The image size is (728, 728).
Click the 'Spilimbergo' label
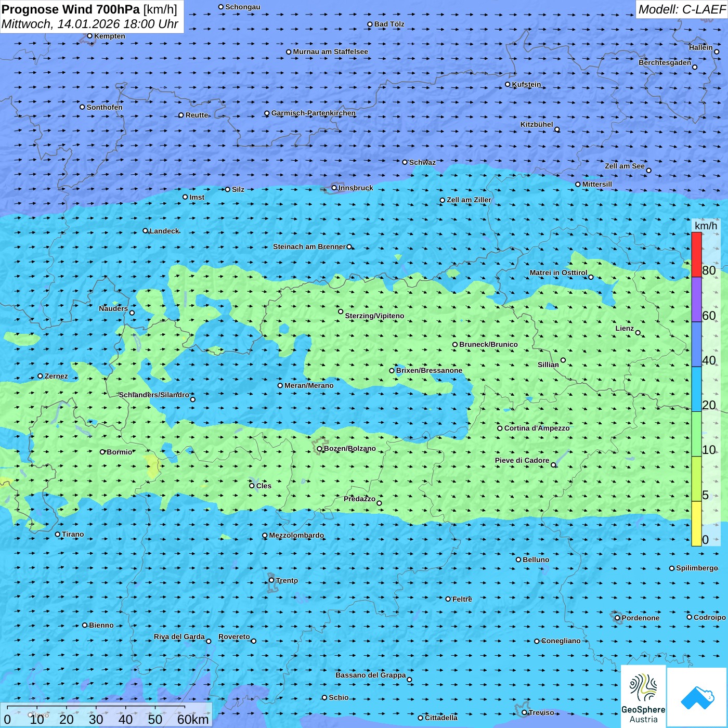click(x=697, y=568)
